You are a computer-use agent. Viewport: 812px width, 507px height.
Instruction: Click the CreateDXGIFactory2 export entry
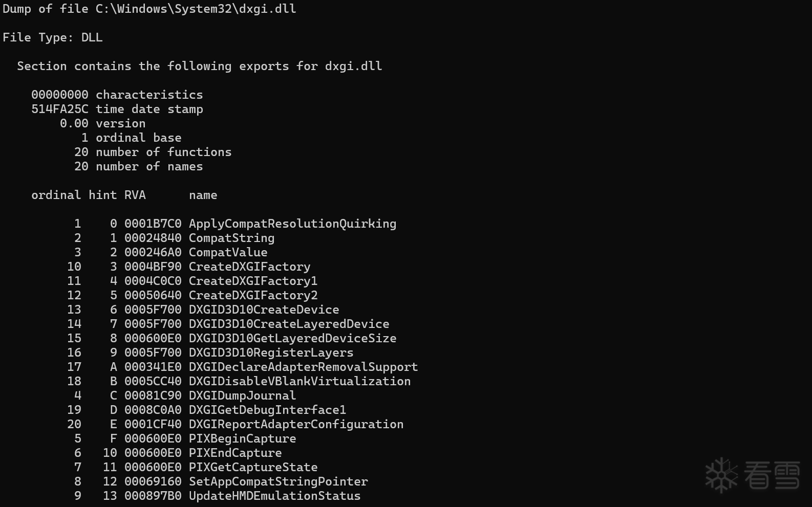point(253,296)
